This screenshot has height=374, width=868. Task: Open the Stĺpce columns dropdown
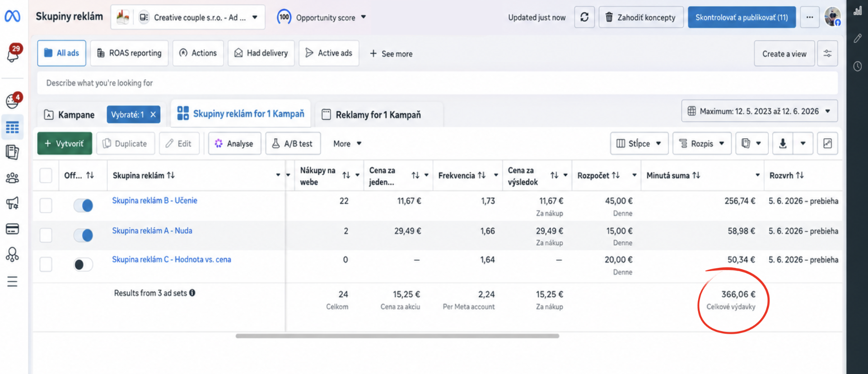pyautogui.click(x=639, y=143)
